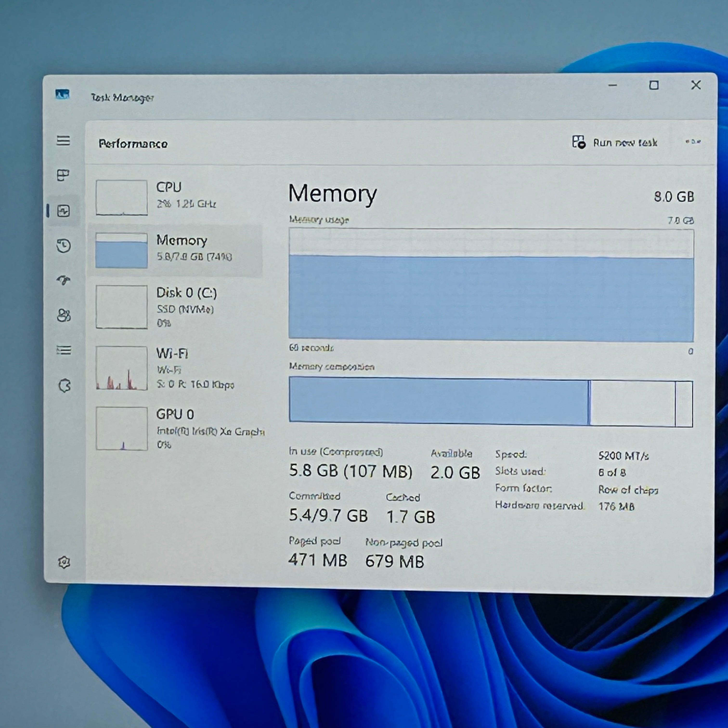
Task: Click the Task Manager title bar icon
Action: pyautogui.click(x=63, y=94)
